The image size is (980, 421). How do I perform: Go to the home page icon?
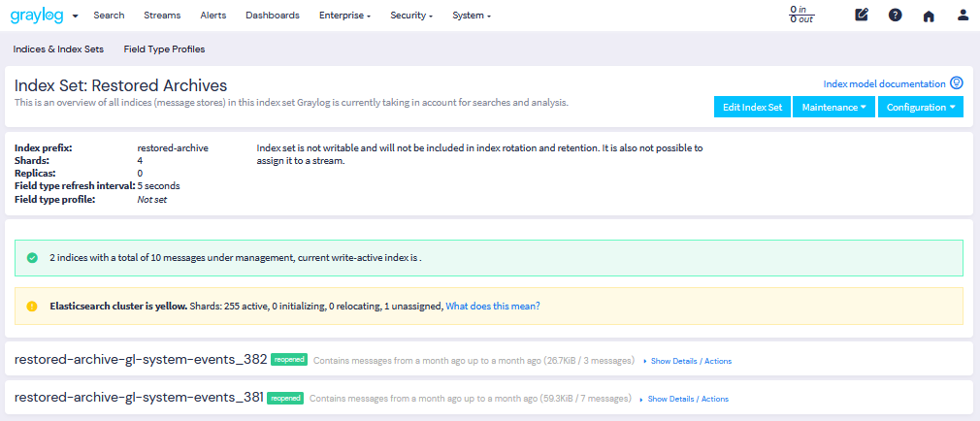[x=929, y=16]
